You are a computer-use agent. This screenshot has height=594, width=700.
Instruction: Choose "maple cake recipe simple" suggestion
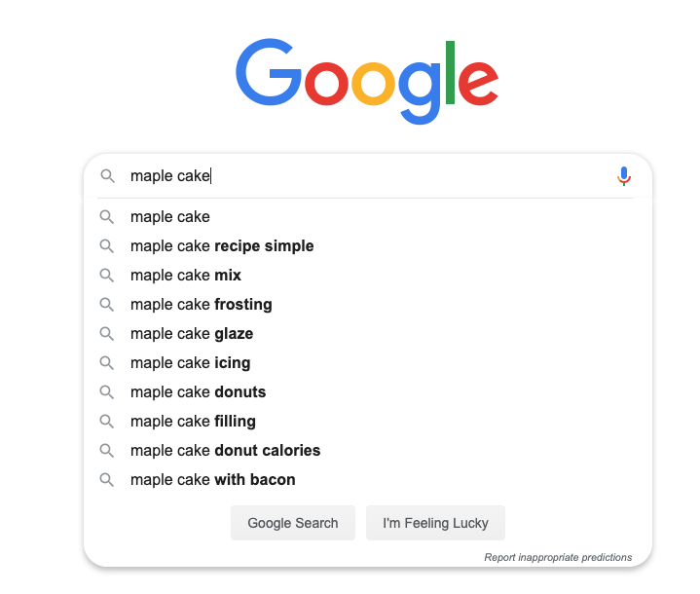[222, 246]
